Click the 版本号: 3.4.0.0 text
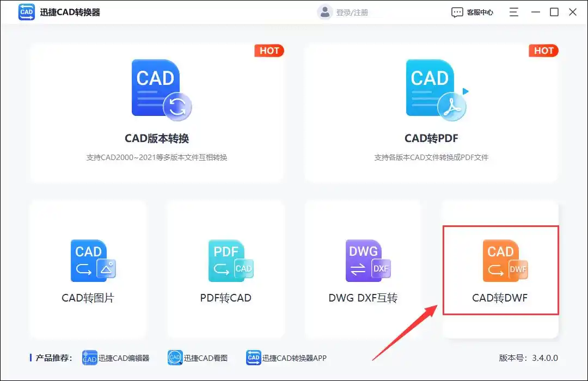 [528, 358]
